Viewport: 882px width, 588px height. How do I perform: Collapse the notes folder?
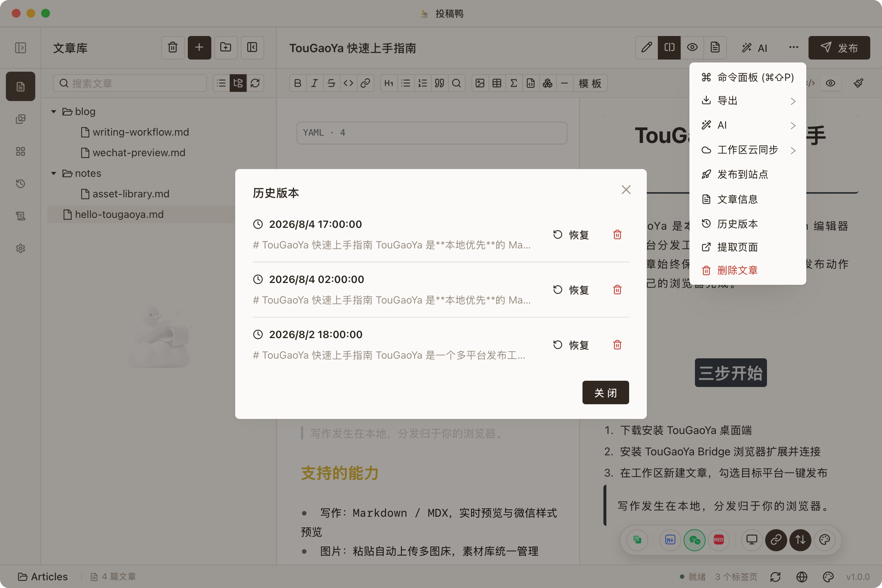pyautogui.click(x=54, y=173)
